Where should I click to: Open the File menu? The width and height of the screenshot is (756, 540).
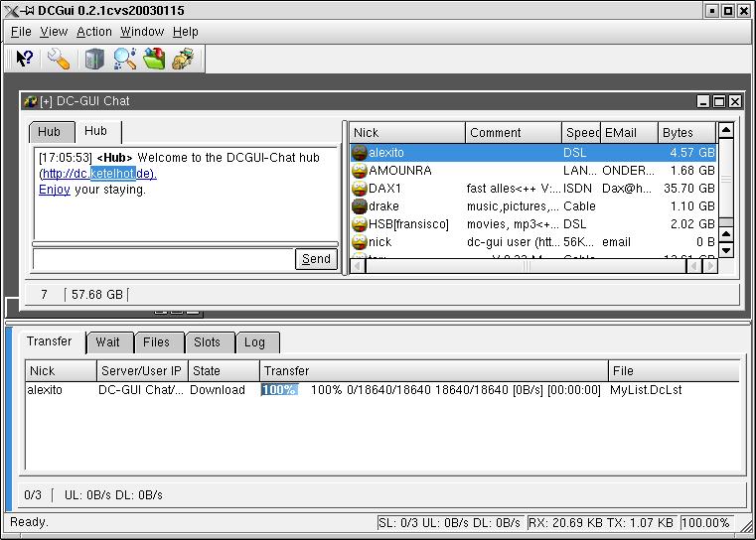click(21, 32)
